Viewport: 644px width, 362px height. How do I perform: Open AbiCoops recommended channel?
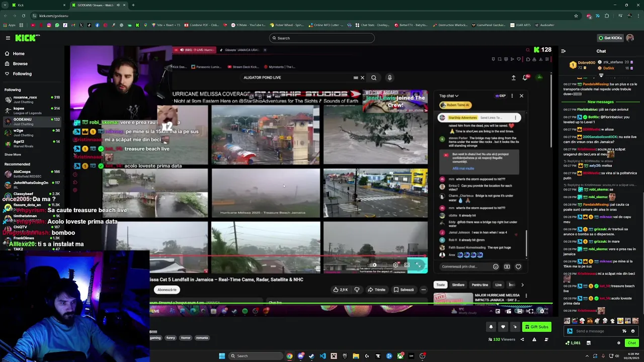point(32,173)
